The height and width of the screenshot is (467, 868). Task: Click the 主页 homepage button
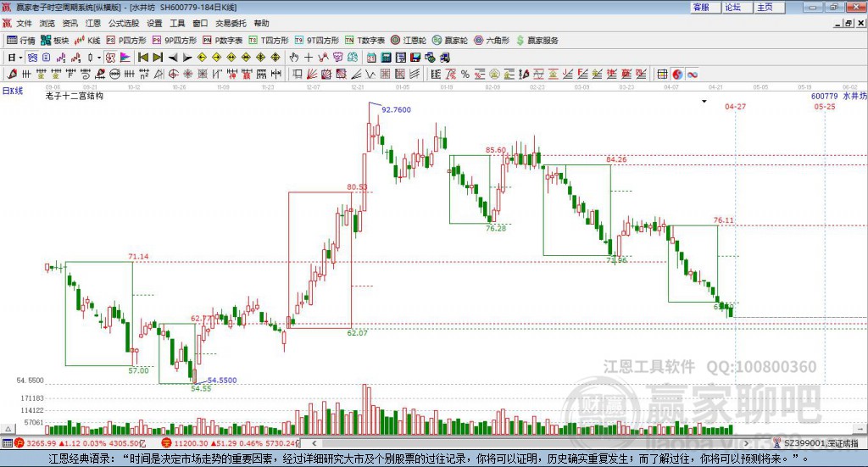(x=770, y=7)
